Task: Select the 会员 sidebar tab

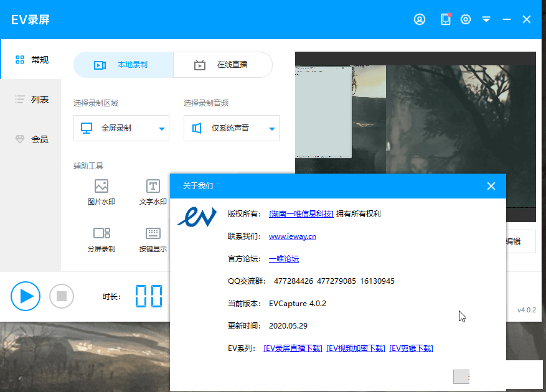Action: 31,139
